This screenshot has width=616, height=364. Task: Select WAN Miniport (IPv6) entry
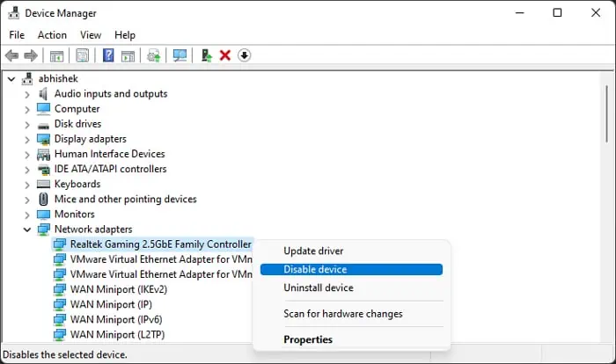pyautogui.click(x=116, y=319)
